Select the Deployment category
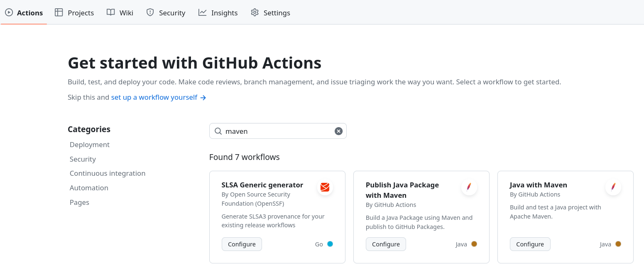This screenshot has width=644, height=268. click(90, 144)
